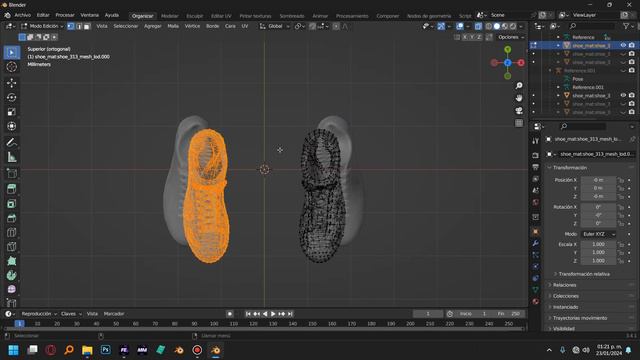Open the Object properties orange square tab

click(536, 231)
